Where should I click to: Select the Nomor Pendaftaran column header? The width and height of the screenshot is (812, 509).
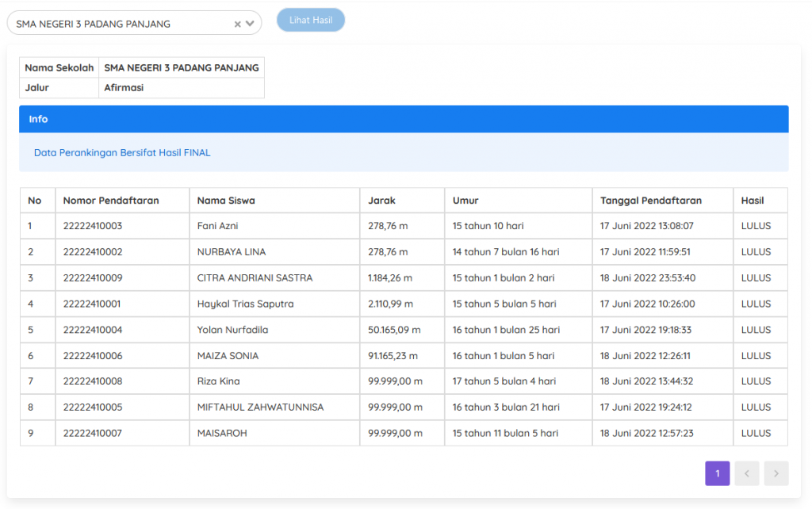[111, 201]
